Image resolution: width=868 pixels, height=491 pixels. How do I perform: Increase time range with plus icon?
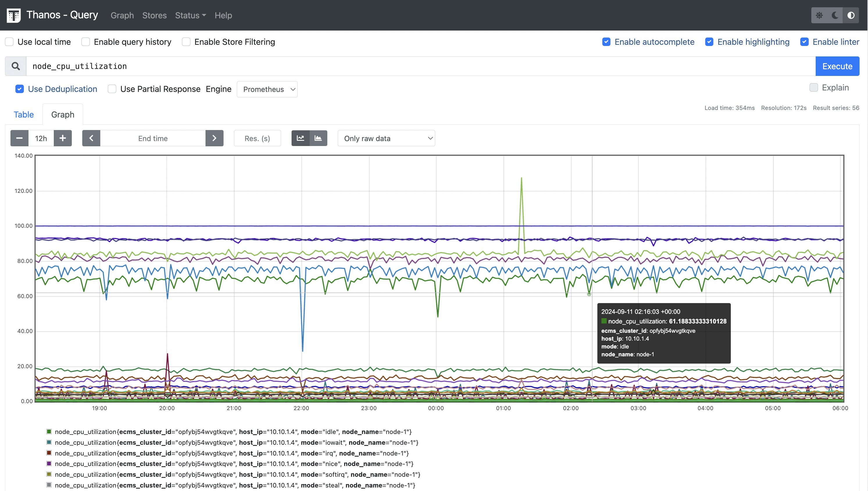click(x=63, y=138)
